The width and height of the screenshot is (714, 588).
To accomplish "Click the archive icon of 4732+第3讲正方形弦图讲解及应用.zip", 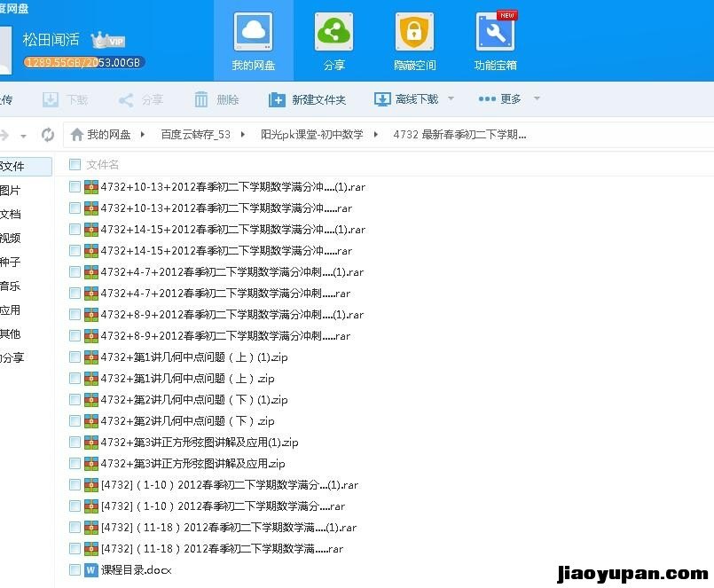I will [x=91, y=464].
